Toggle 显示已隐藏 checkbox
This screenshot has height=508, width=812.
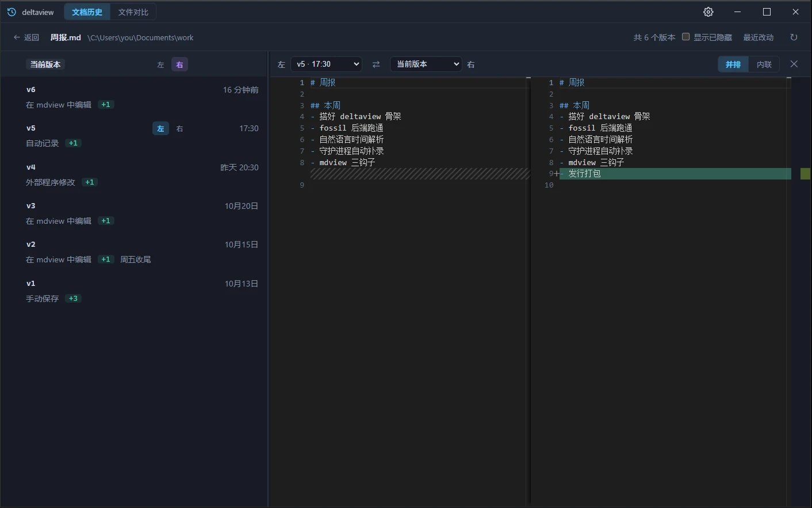coord(685,37)
